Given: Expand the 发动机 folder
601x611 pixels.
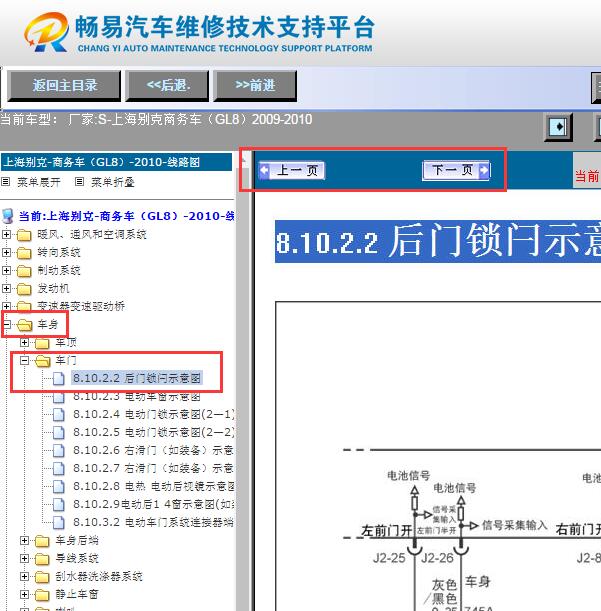Looking at the screenshot, I should 6,288.
